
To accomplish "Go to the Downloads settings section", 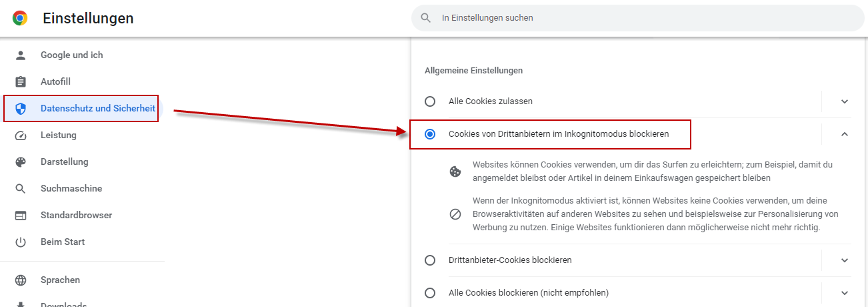I will point(63,303).
